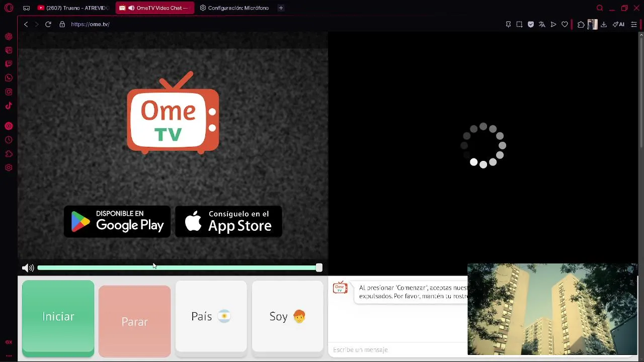Open the downloads icon
The width and height of the screenshot is (644, 362).
604,24
